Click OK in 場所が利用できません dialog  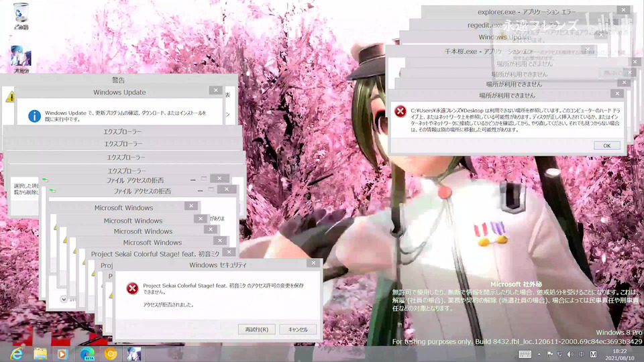point(606,145)
